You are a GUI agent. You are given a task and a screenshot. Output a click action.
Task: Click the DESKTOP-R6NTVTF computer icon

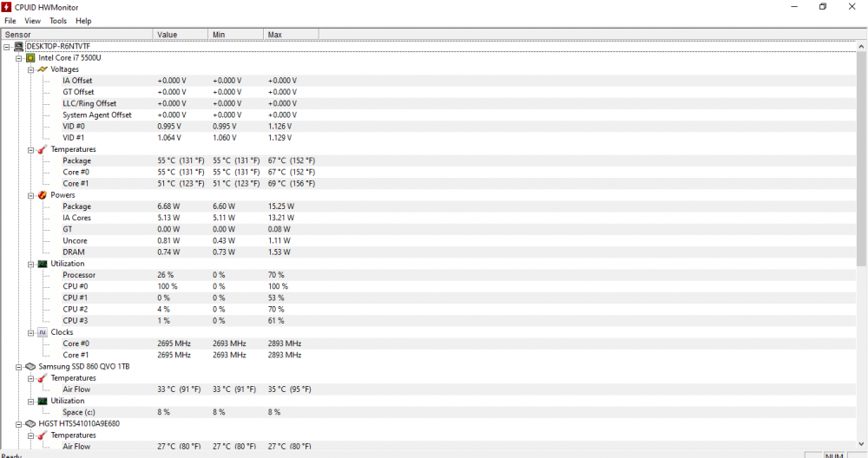pos(19,47)
